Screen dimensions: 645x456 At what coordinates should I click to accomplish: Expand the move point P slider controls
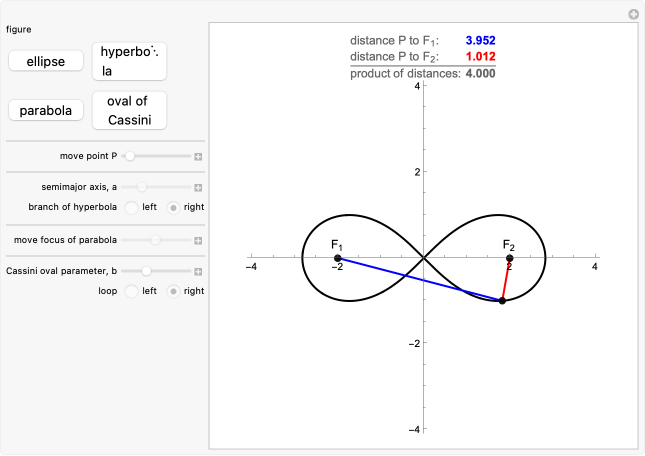coord(198,157)
